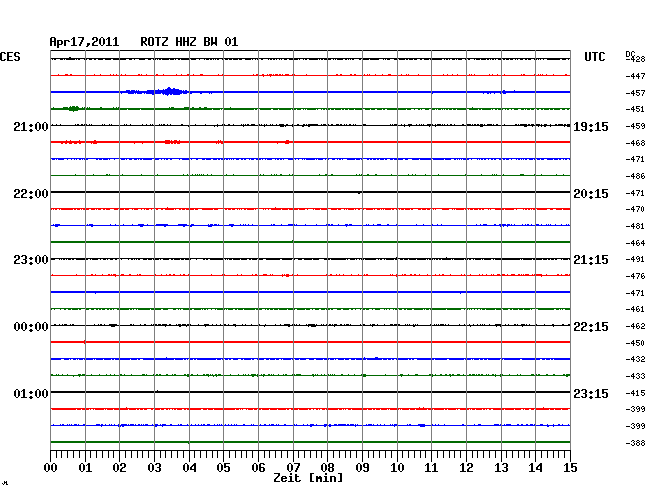Click the 10 minute axis label
The width and height of the screenshot is (650, 494).
[x=397, y=468]
